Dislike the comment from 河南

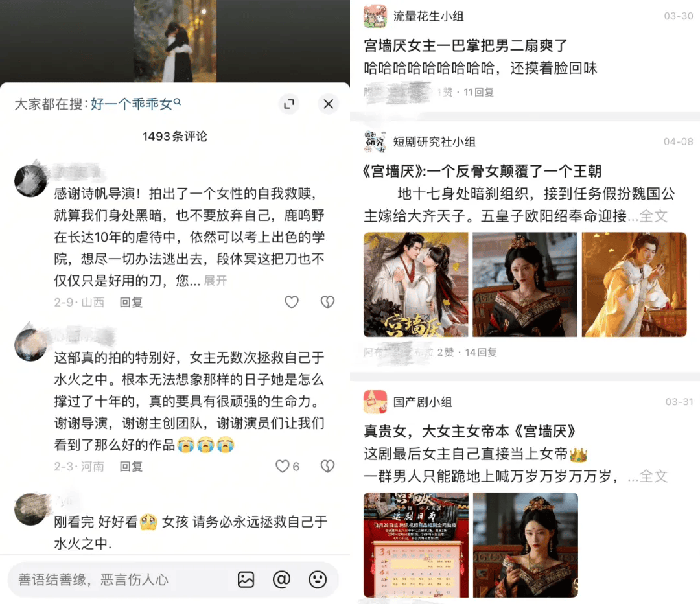tap(328, 467)
